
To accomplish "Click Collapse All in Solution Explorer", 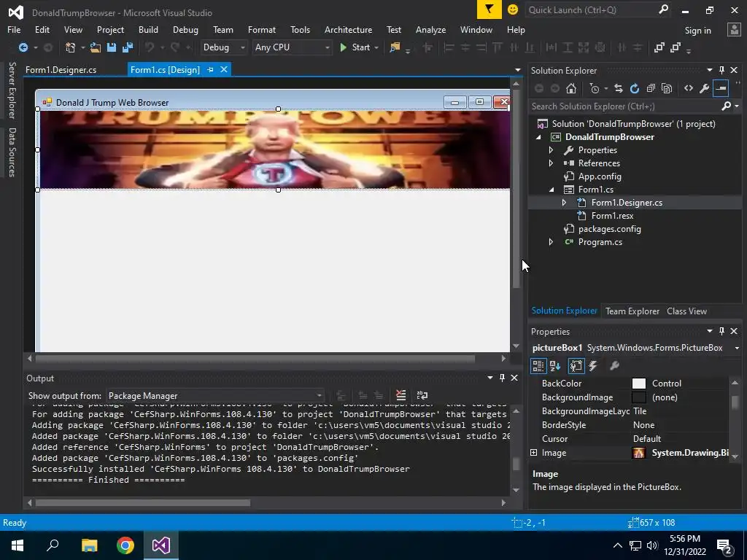I will coord(650,88).
